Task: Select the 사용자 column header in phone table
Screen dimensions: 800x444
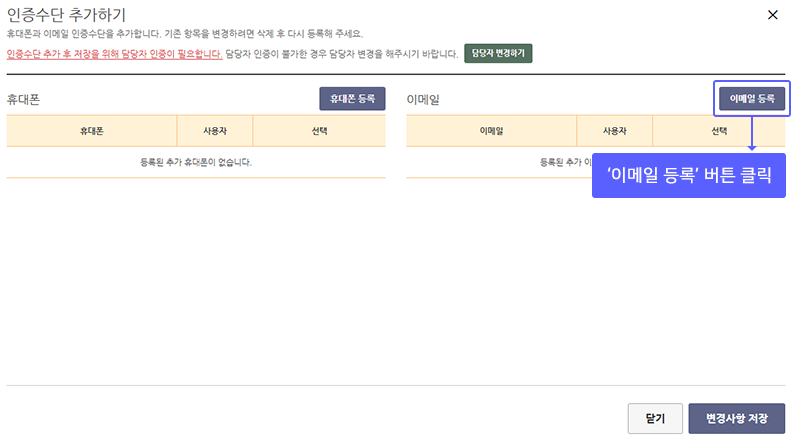Action: click(x=215, y=131)
